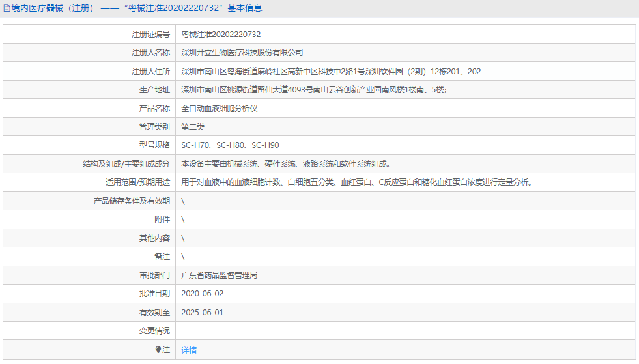The height and width of the screenshot is (364, 639).
Task: Select the 注册人住所 address value
Action: 331,72
